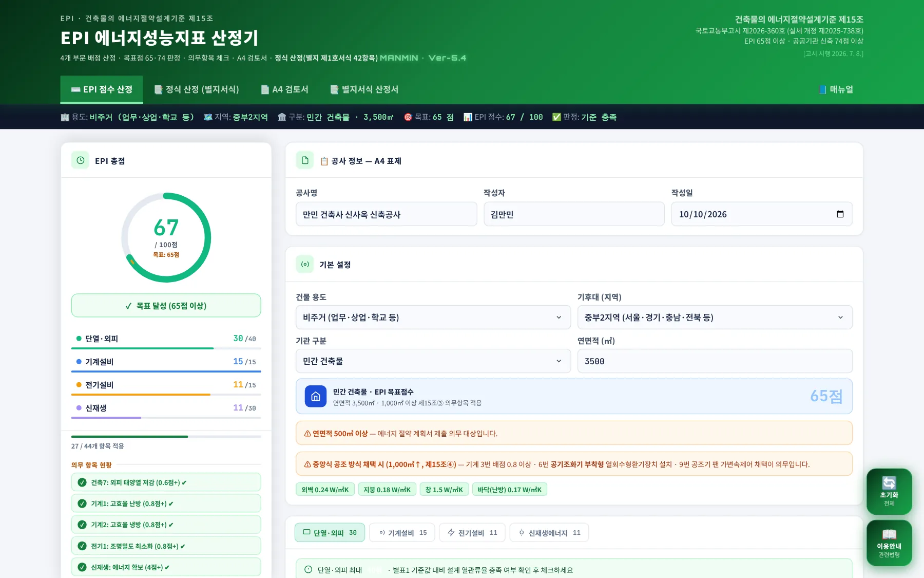Open the 건물 용도 dropdown
This screenshot has width=924, height=578.
pos(433,318)
